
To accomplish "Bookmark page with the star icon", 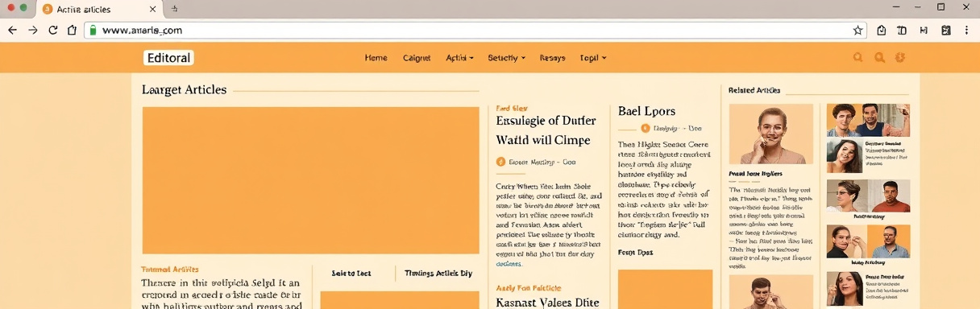I will point(857,30).
